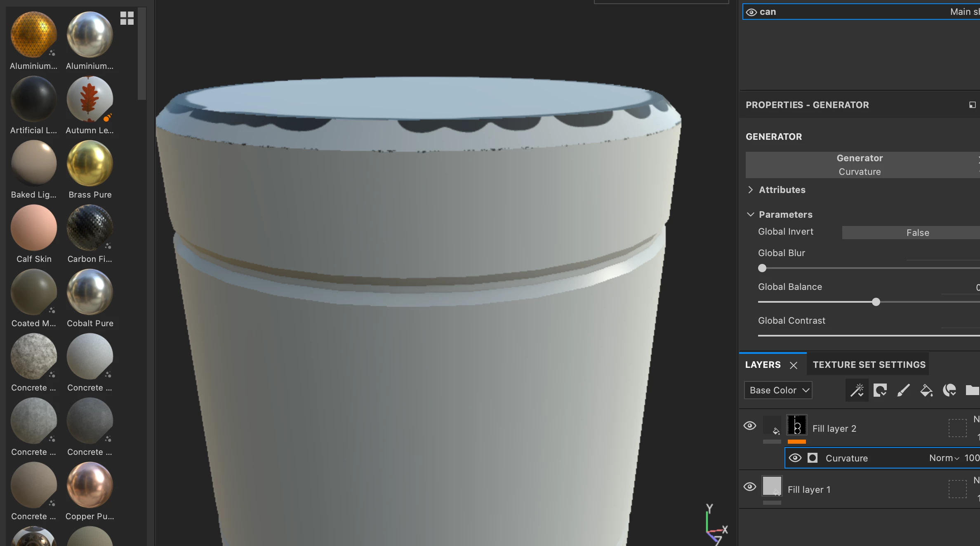Hide Fill layer 2 visibility eye
980x546 pixels.
[750, 426]
